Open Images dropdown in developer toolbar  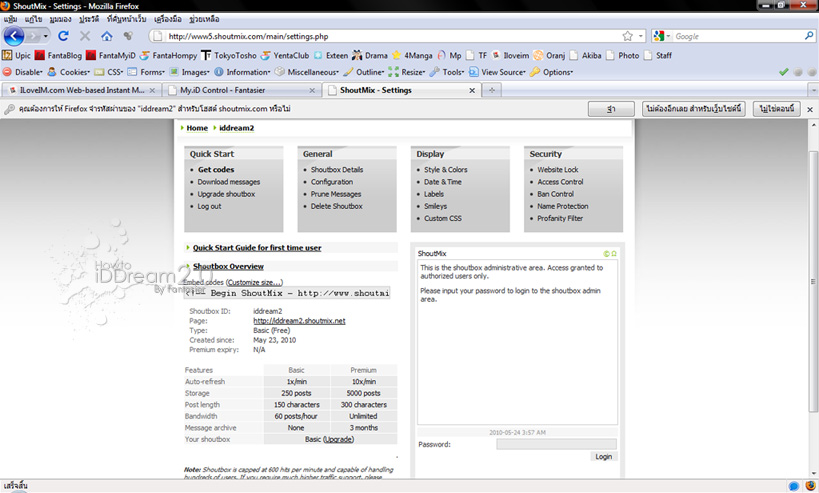tap(189, 72)
